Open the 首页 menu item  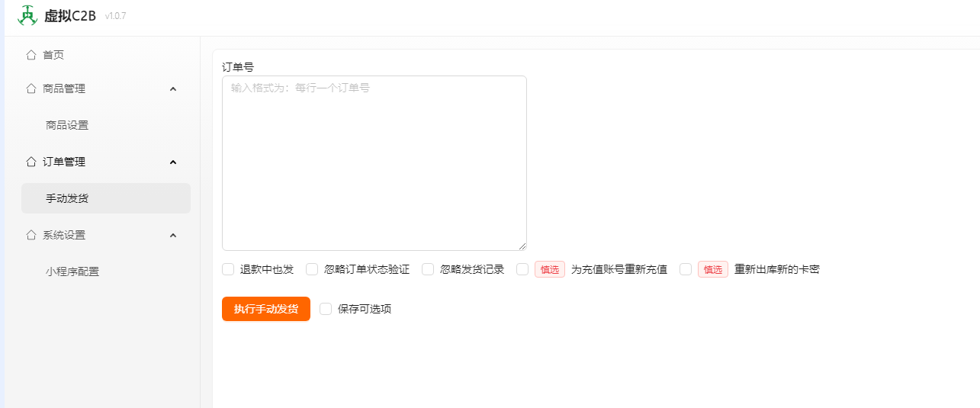click(x=106, y=55)
